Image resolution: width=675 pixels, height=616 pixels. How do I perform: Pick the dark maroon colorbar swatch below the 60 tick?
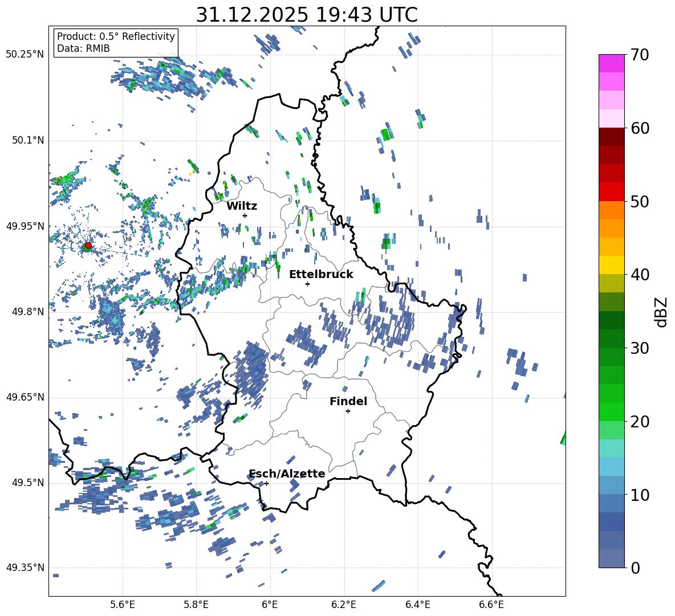612,137
